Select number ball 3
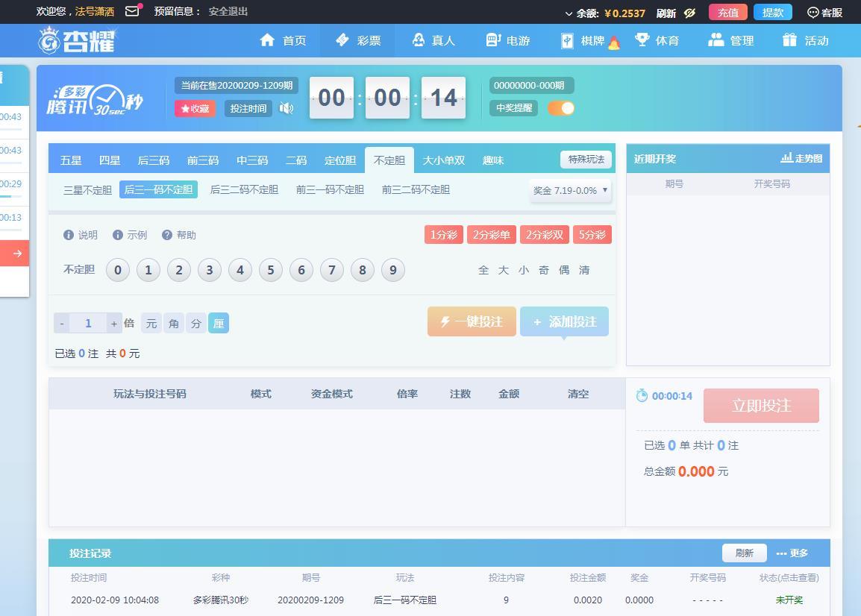Screen dimensions: 861x616 coord(209,270)
